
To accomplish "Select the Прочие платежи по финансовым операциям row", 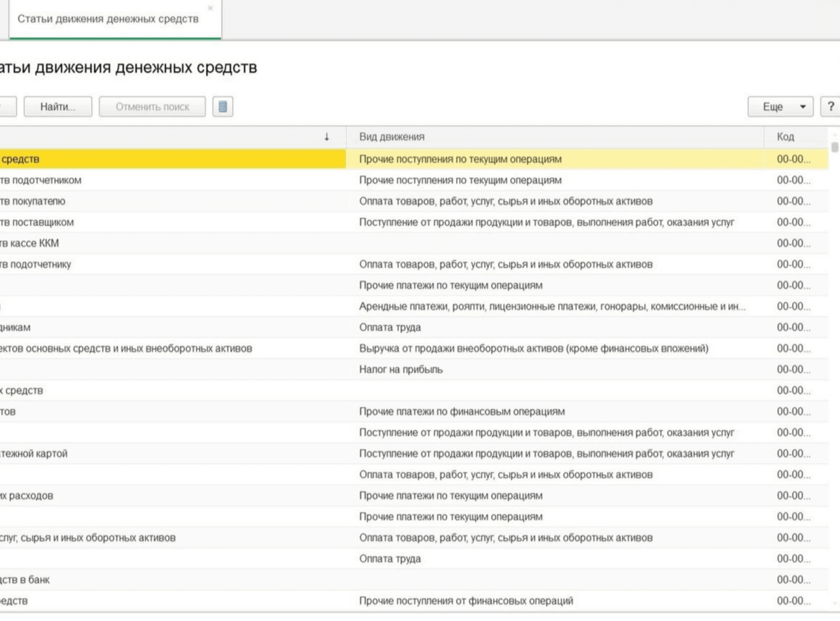I will (x=462, y=412).
